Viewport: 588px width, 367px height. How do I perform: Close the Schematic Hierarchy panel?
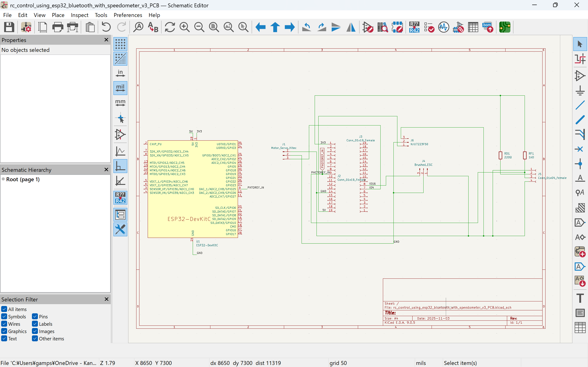coord(106,170)
